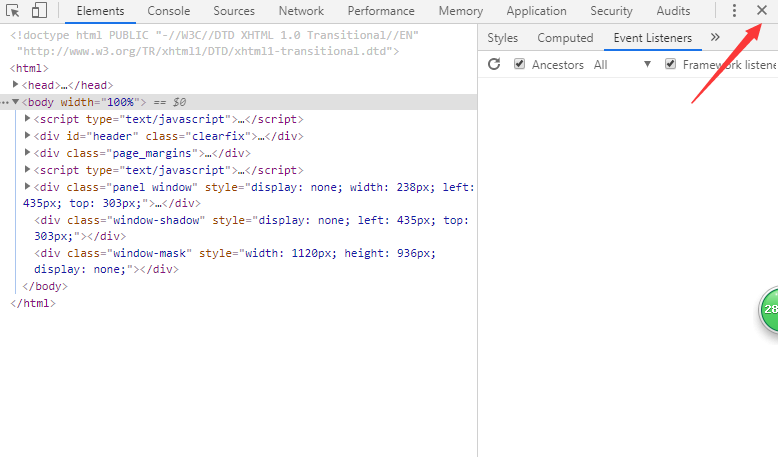
Task: Expand the head element node
Action: pyautogui.click(x=15, y=84)
